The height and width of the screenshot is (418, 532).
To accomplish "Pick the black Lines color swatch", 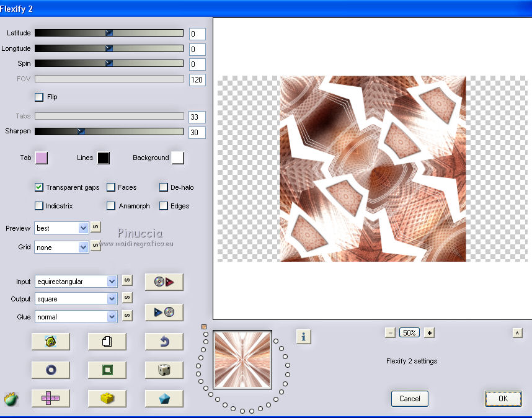I will [104, 158].
